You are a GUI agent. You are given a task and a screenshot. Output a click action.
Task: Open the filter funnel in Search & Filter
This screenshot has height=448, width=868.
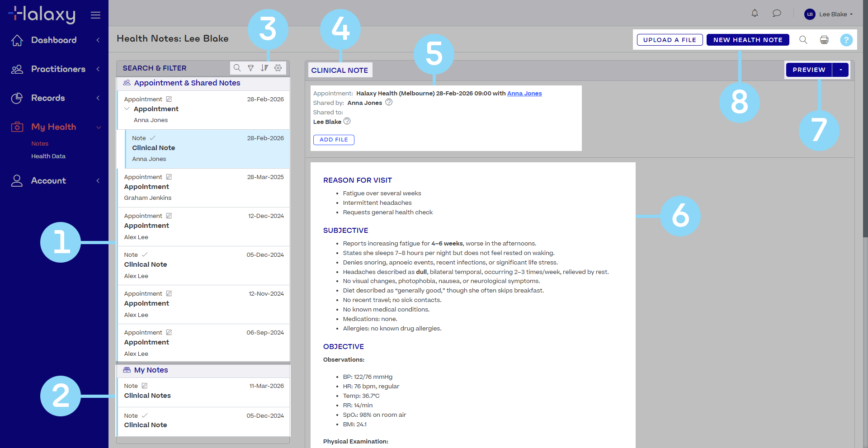tap(251, 68)
